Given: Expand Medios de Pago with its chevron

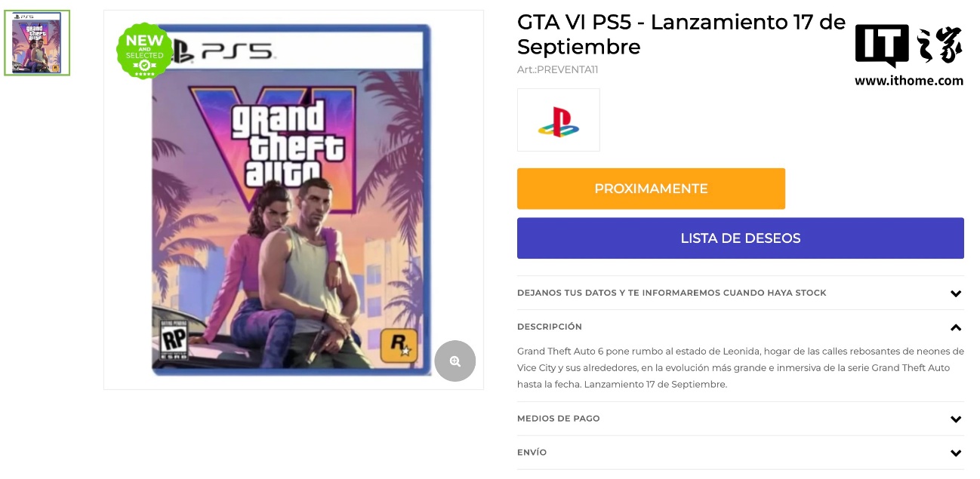Looking at the screenshot, I should (x=955, y=419).
